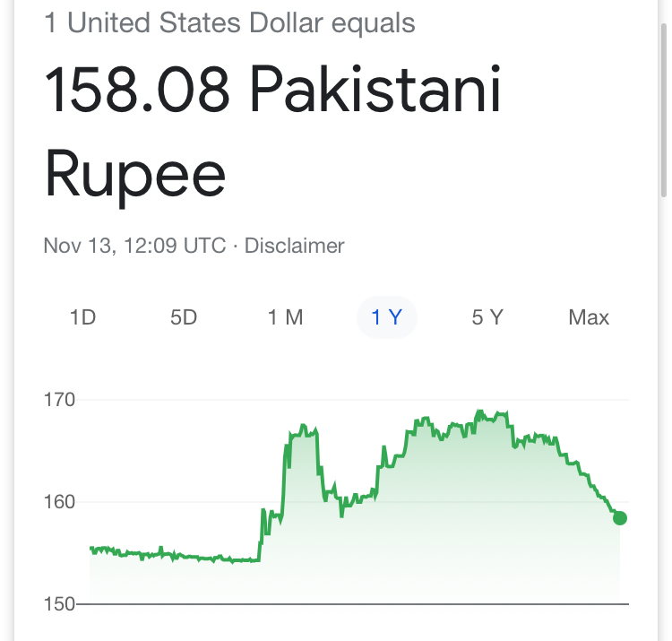672x641 pixels.
Task: Click the 158.08 Pakistani exchange rate heading
Action: 272,90
